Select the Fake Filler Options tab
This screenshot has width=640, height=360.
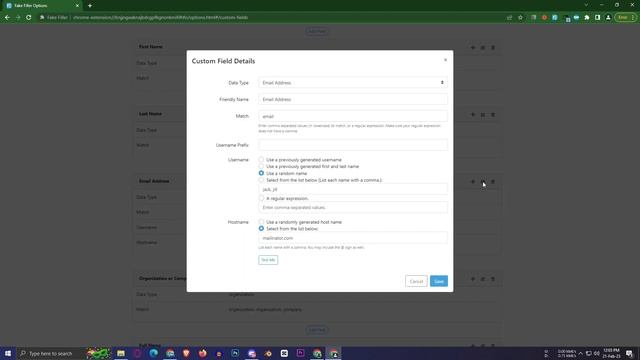point(41,6)
